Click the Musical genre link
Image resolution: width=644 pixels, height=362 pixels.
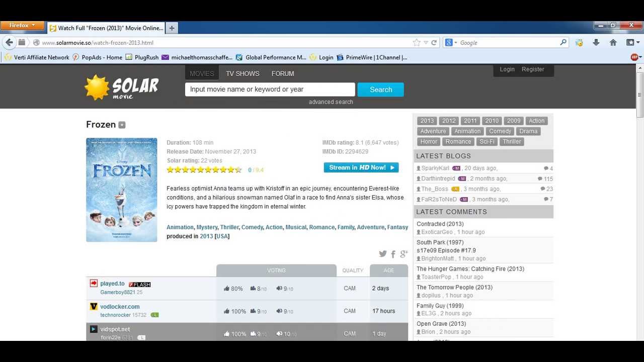tap(296, 227)
